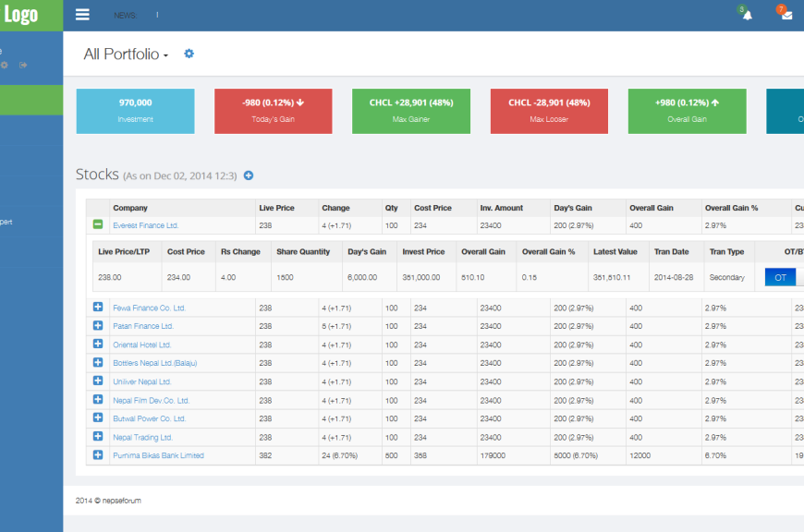The width and height of the screenshot is (804, 532).
Task: Click the plus icon beside Stocks heading
Action: [249, 175]
